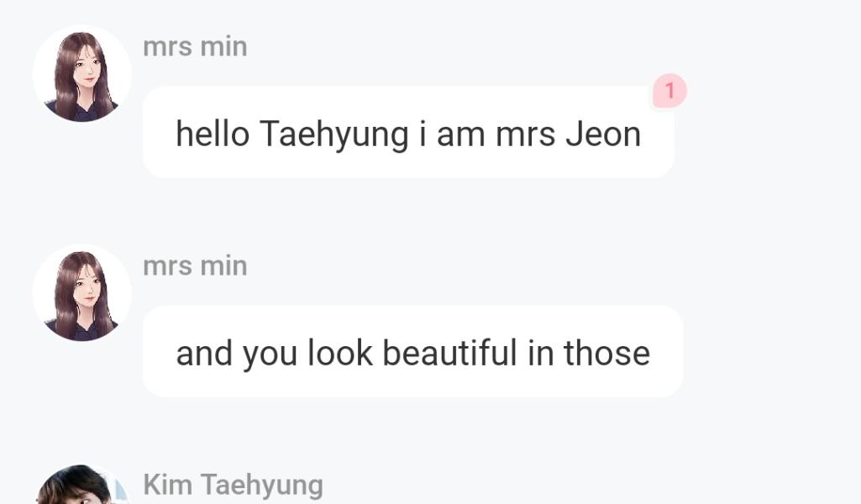Click the word 'Taehyung' in the hello message
Screen dimensions: 861x504
pos(333,134)
